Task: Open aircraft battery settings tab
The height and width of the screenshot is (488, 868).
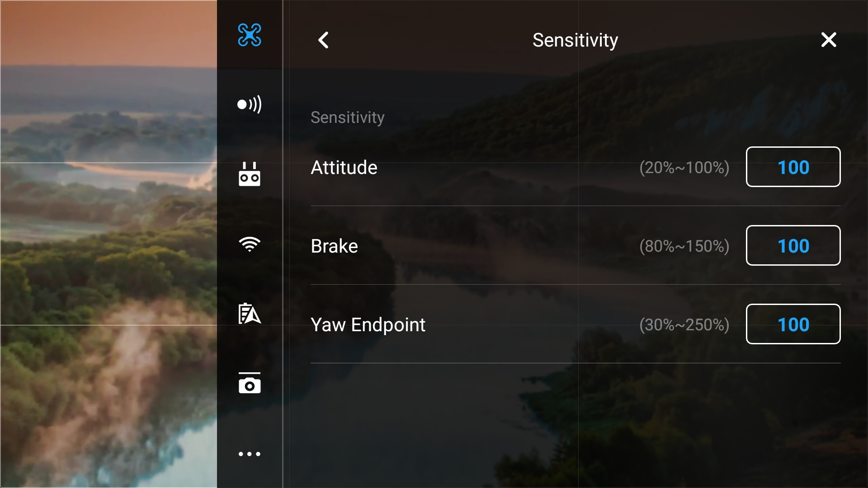Action: pos(250,314)
